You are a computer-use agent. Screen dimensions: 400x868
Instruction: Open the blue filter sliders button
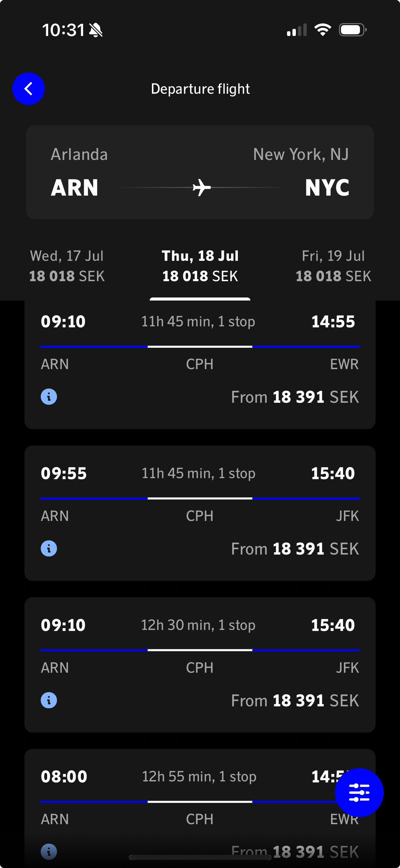click(359, 792)
